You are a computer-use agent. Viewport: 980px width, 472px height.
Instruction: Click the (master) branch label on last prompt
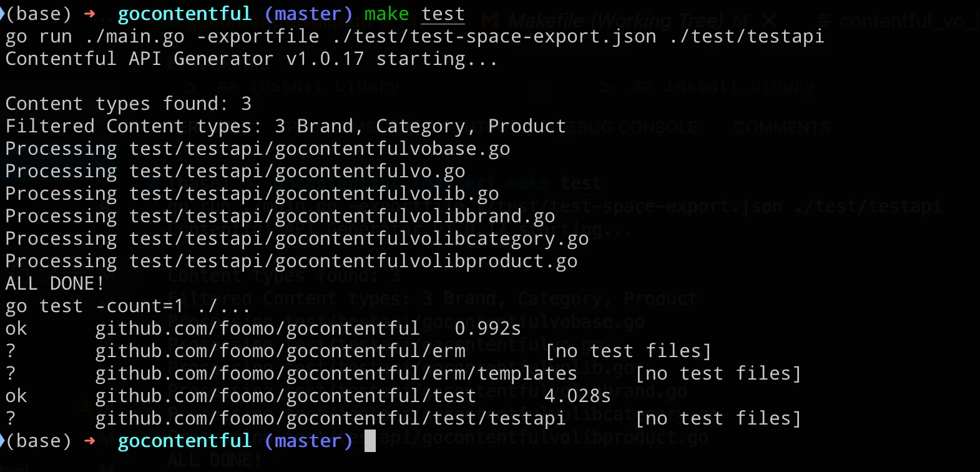(x=309, y=441)
